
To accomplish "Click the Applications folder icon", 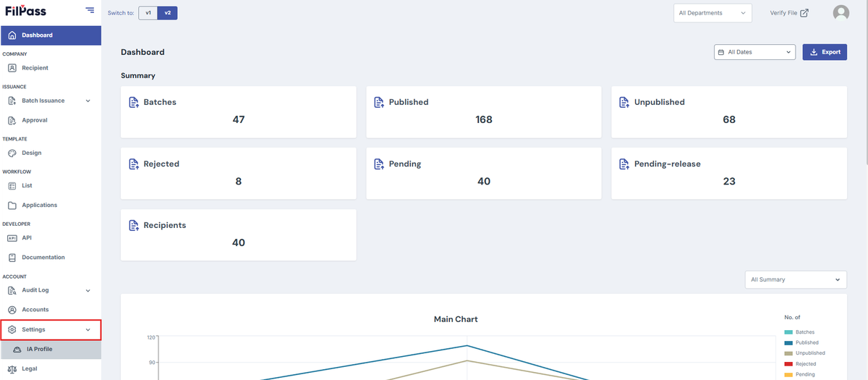I will tap(12, 206).
